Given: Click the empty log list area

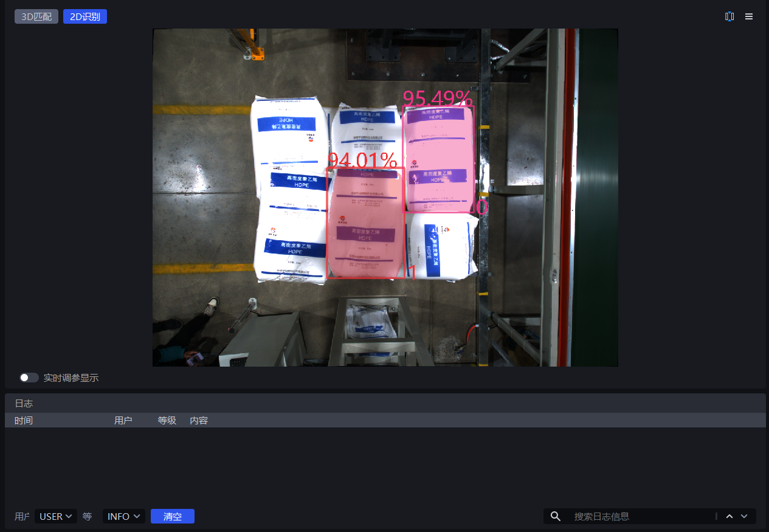Looking at the screenshot, I should [384, 465].
